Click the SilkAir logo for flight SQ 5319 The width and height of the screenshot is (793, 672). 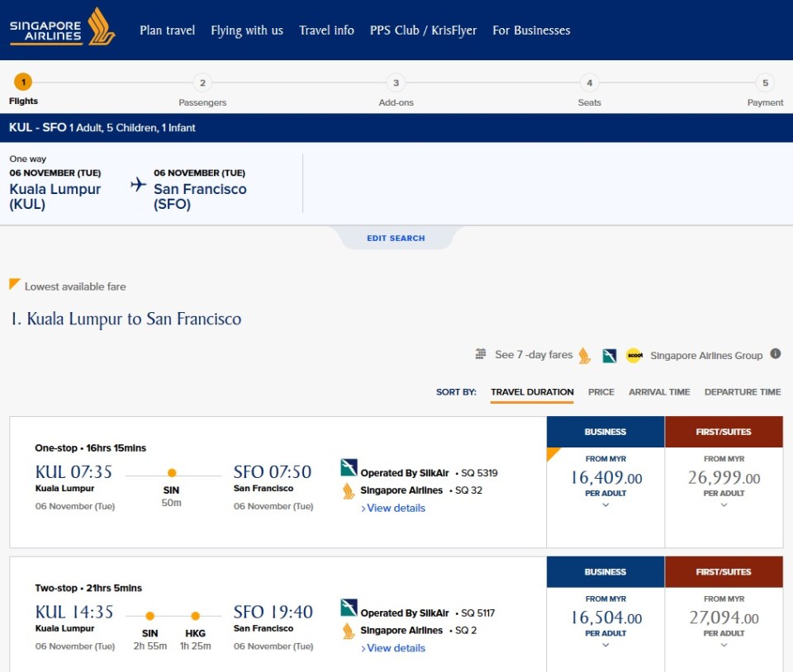tap(349, 469)
